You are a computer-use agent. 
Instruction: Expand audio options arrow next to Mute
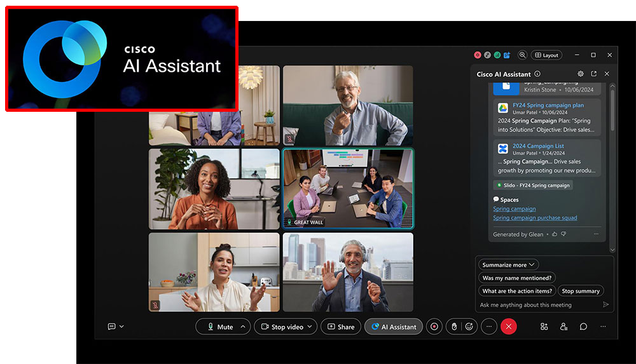[242, 327]
